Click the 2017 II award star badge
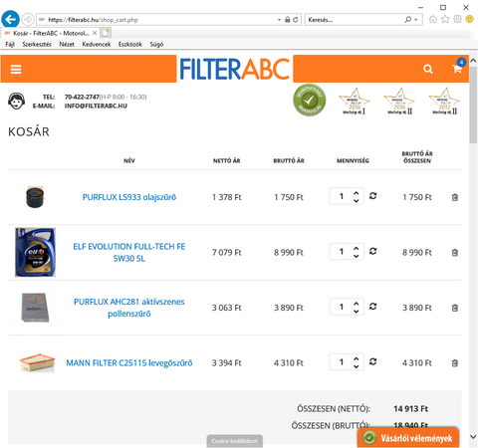Image resolution: width=478 pixels, height=448 pixels. pyautogui.click(x=444, y=102)
